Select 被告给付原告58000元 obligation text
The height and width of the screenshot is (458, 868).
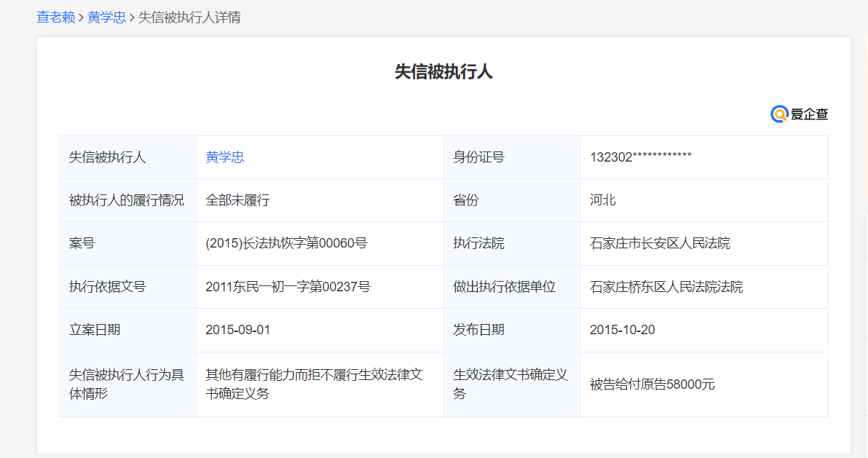(652, 384)
